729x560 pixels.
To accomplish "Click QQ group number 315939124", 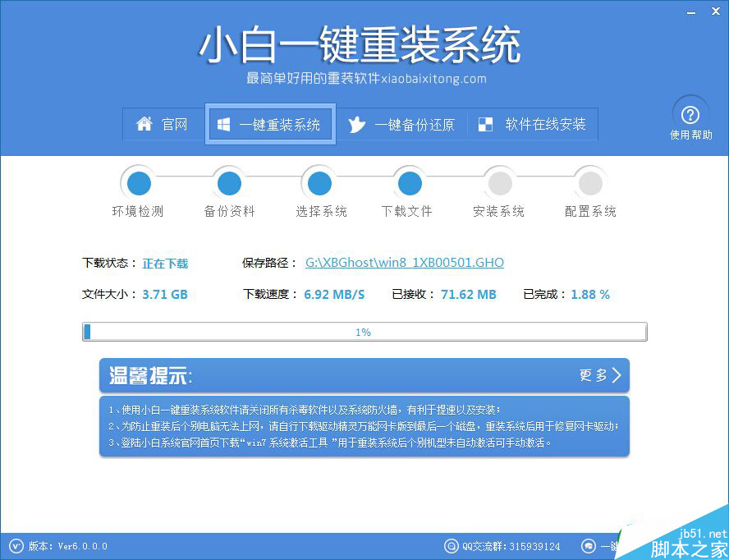I will point(534,545).
